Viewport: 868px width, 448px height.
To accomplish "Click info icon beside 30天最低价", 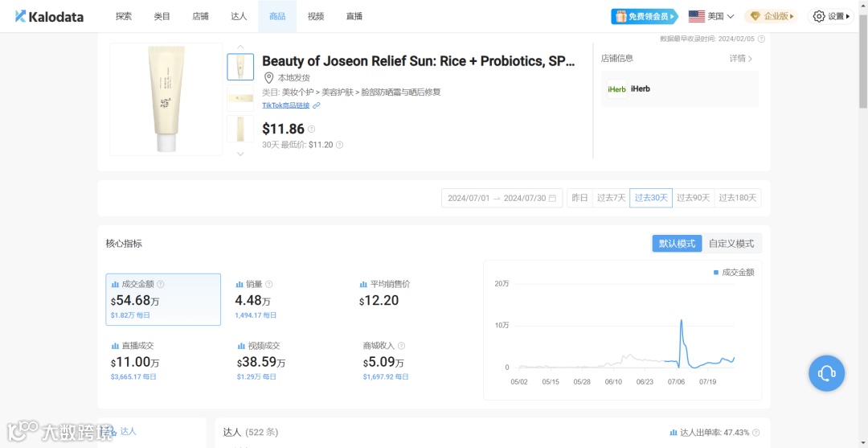I will tap(339, 145).
